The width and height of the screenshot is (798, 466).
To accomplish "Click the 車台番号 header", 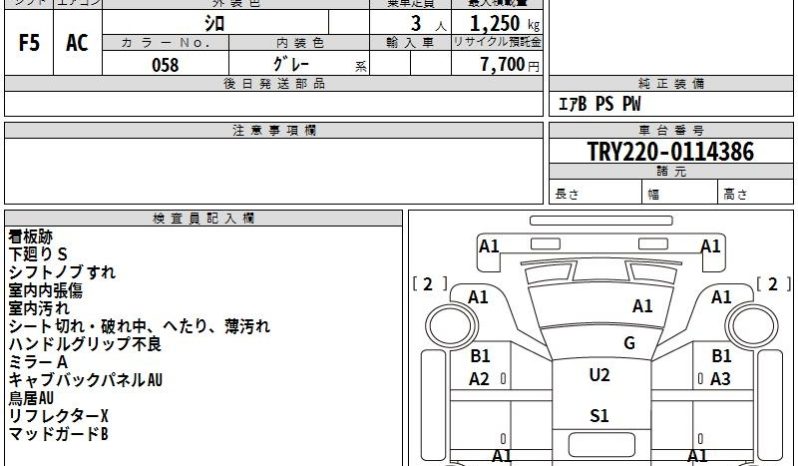I will 671,131.
